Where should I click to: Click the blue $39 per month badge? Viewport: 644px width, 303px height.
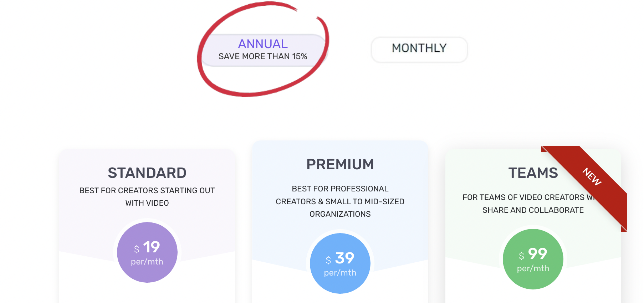click(x=340, y=263)
